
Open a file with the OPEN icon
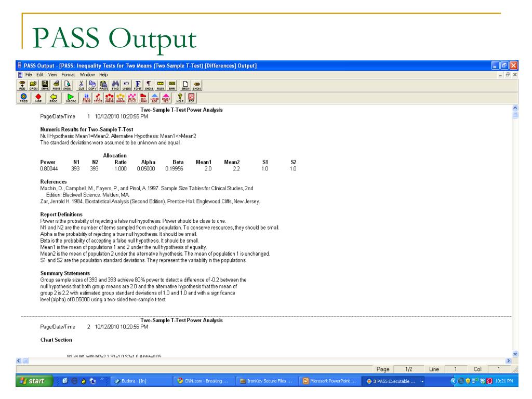pos(33,85)
